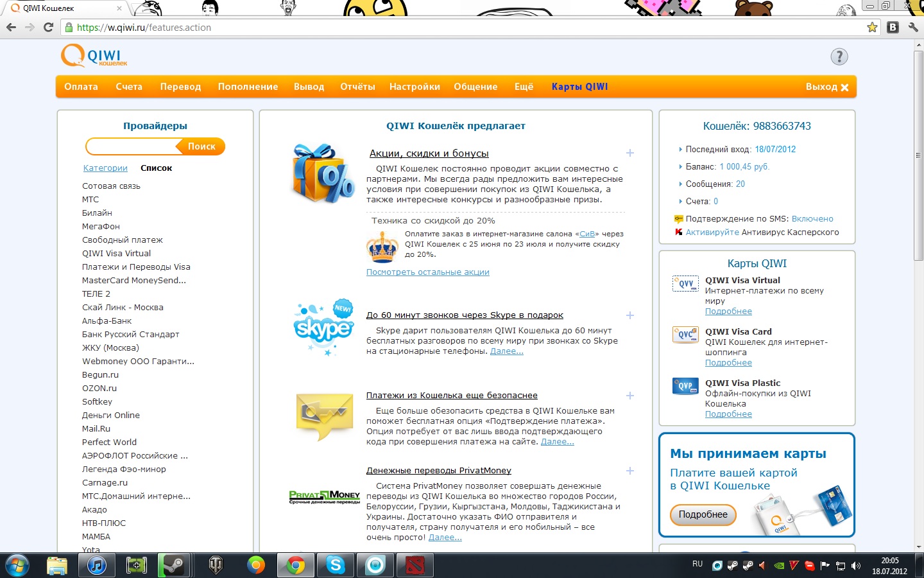
Task: Open Chrome wrench settings menu
Action: point(913,27)
